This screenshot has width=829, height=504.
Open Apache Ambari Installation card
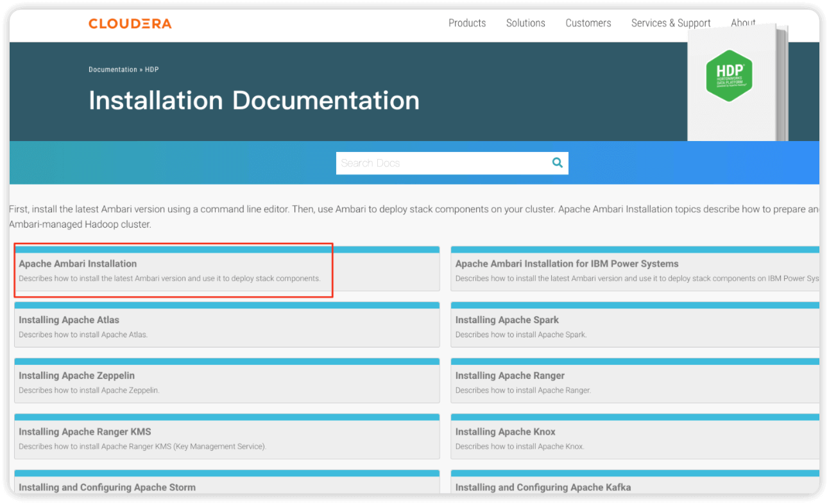pyautogui.click(x=227, y=269)
